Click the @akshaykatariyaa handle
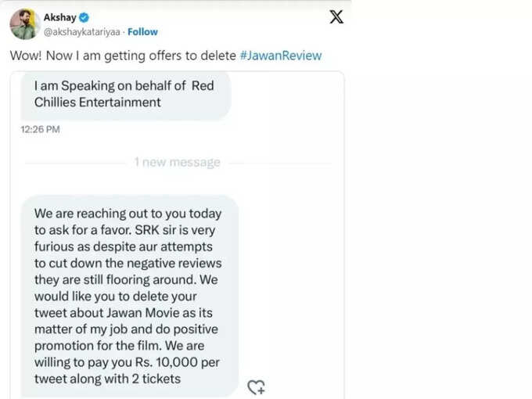The width and height of the screenshot is (532, 399). pyautogui.click(x=82, y=32)
